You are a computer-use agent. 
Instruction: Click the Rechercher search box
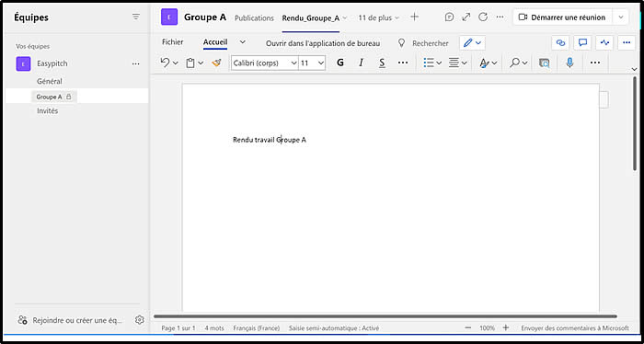click(x=430, y=43)
